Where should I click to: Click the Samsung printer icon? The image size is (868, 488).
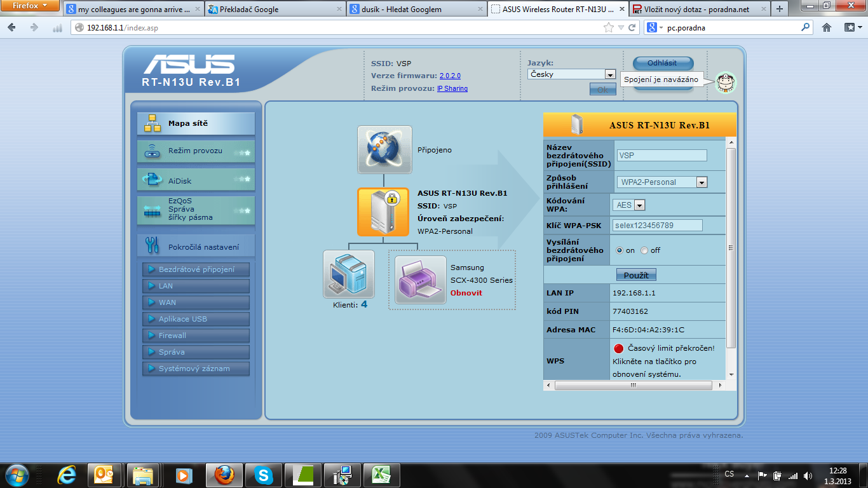point(421,280)
